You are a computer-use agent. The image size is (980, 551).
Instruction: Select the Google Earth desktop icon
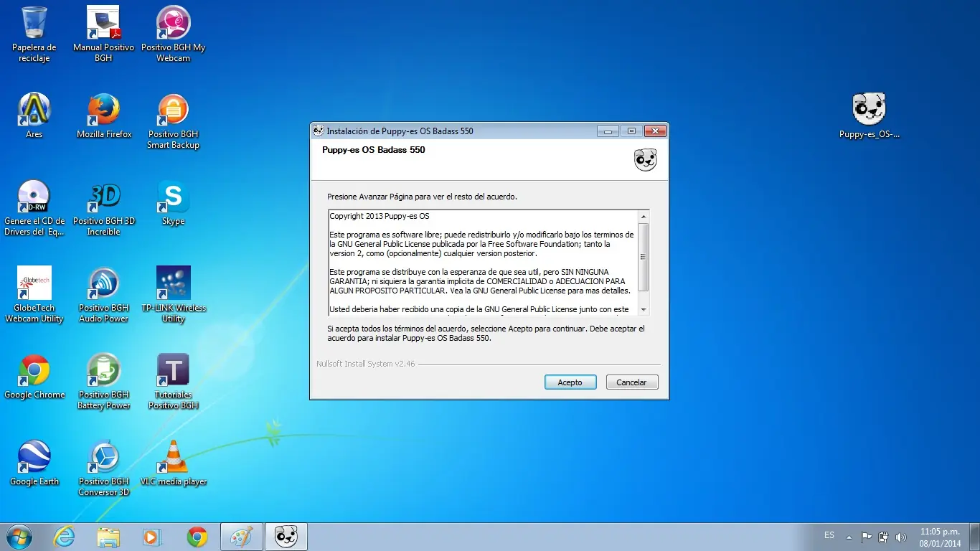(34, 463)
